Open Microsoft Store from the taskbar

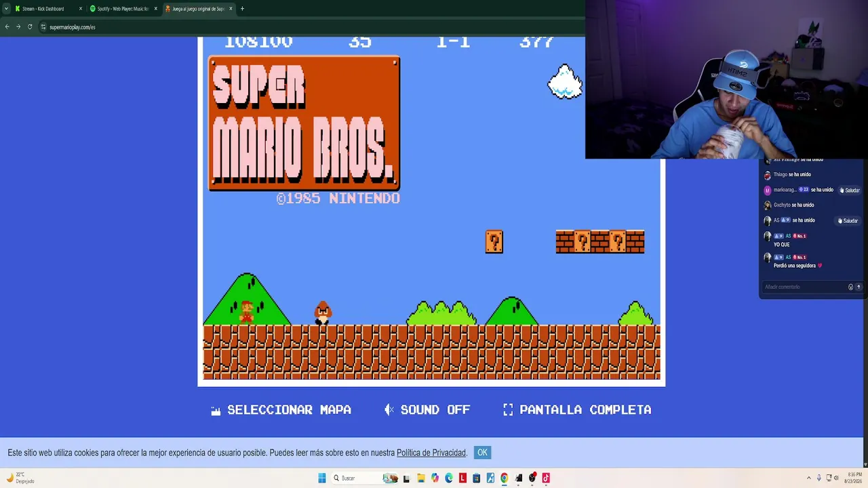click(x=477, y=478)
